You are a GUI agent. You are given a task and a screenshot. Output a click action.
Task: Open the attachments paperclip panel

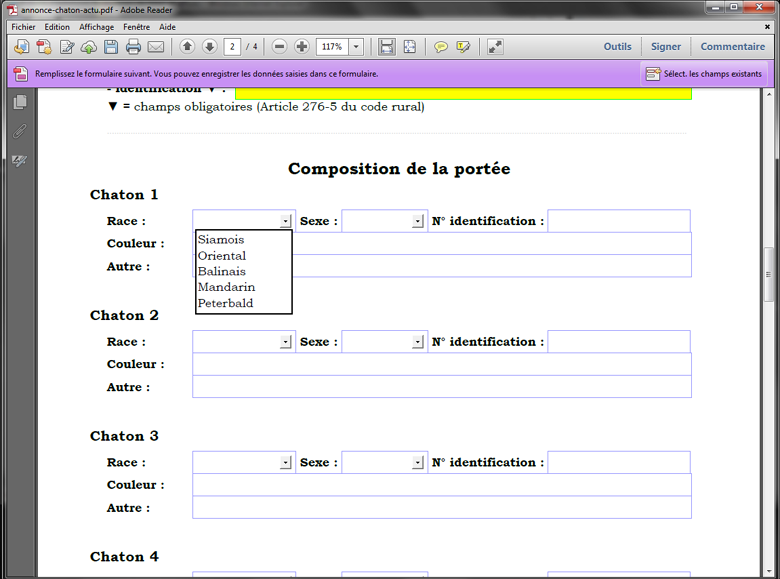[20, 131]
